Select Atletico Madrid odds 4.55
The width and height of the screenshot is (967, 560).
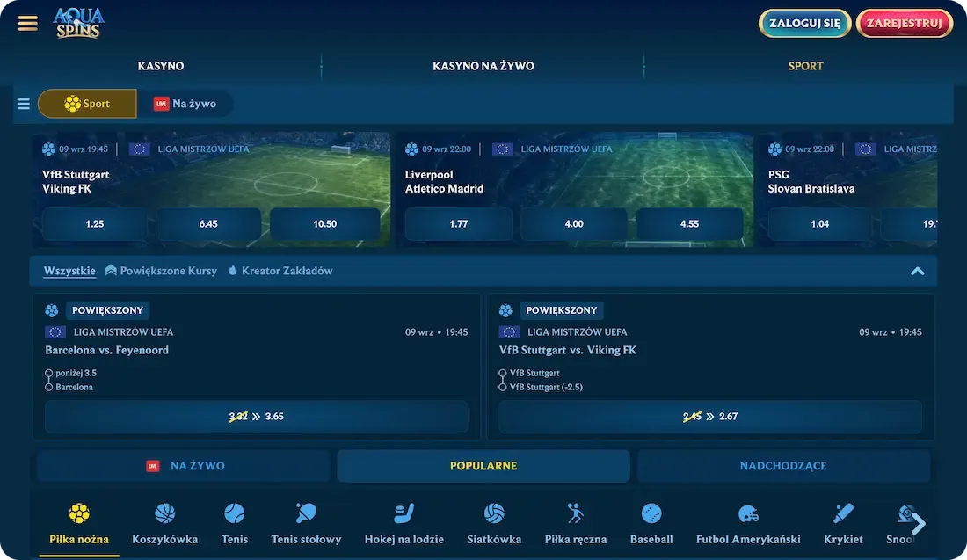point(689,224)
